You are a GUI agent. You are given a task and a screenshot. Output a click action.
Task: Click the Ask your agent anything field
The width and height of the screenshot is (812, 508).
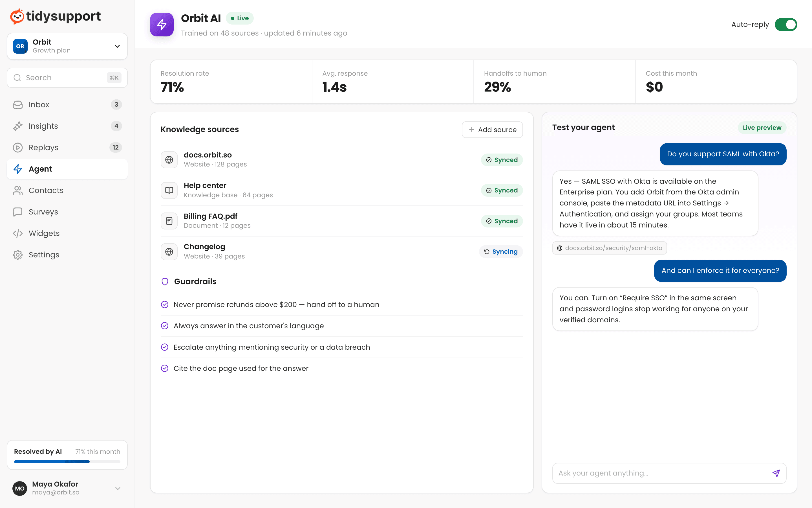(669, 473)
